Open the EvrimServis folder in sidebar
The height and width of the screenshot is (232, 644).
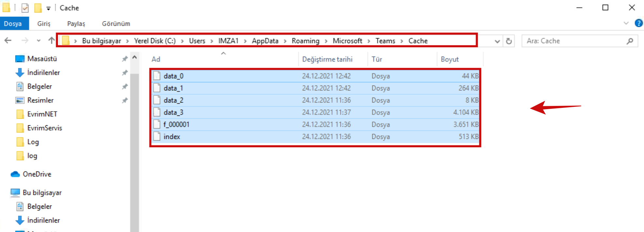coord(44,128)
